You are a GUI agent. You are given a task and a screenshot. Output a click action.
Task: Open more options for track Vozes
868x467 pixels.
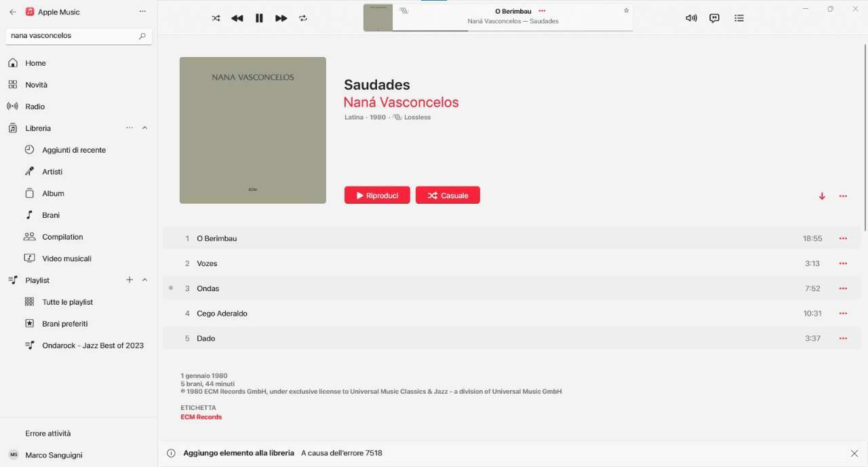(843, 263)
